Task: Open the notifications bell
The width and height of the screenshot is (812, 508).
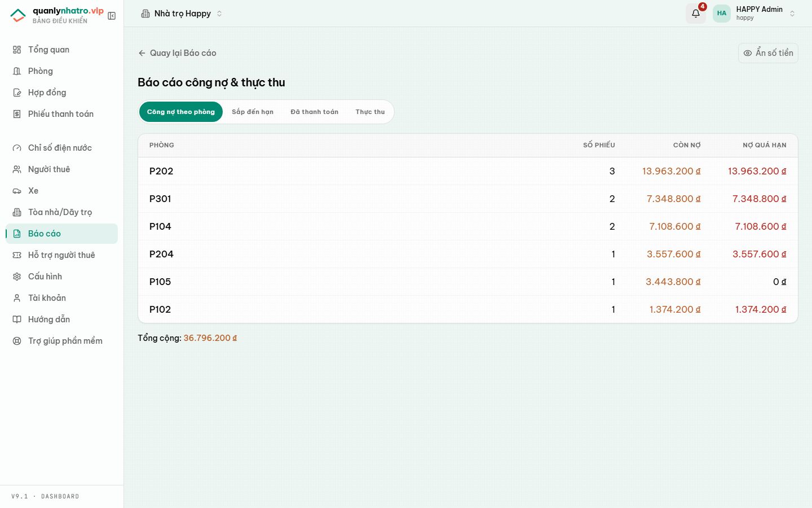Action: click(x=696, y=14)
